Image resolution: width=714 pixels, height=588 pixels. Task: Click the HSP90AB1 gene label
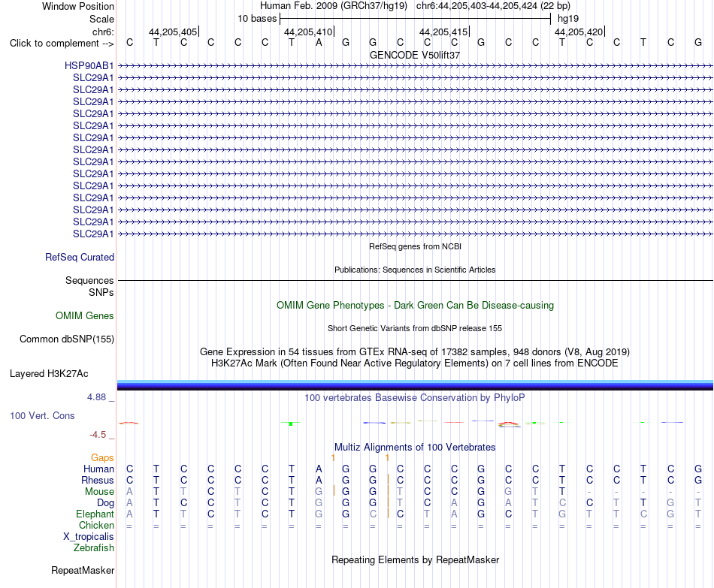pyautogui.click(x=89, y=65)
